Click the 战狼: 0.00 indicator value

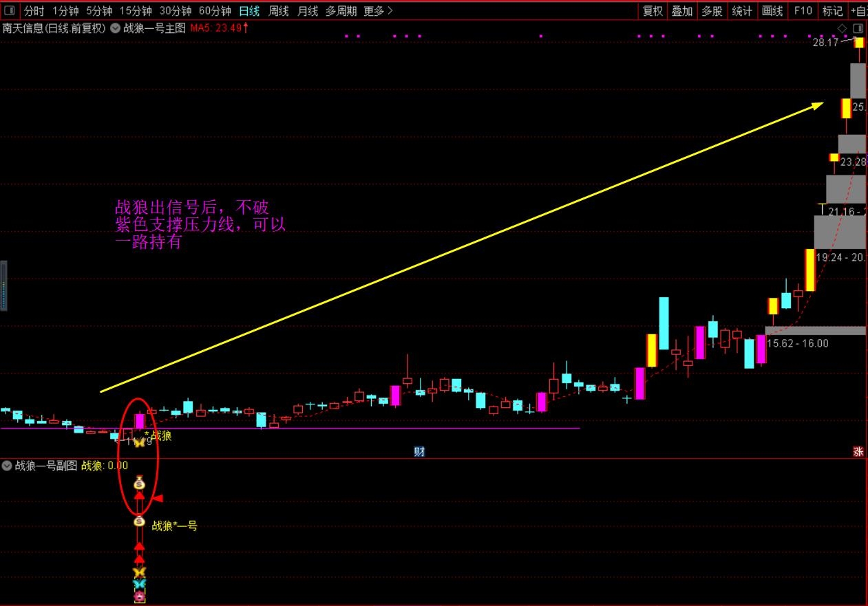[x=105, y=466]
